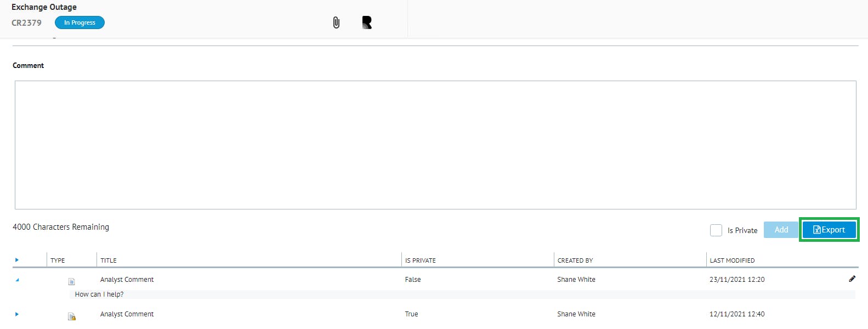Sort by the Type column header
Screen dimensions: 868x329
pyautogui.click(x=58, y=260)
